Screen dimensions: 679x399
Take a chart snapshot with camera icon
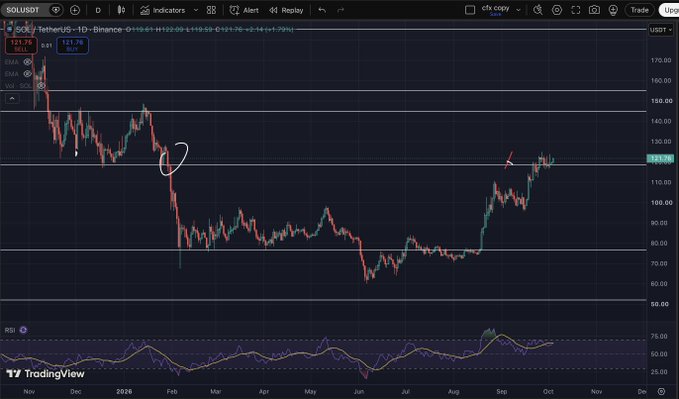click(594, 10)
